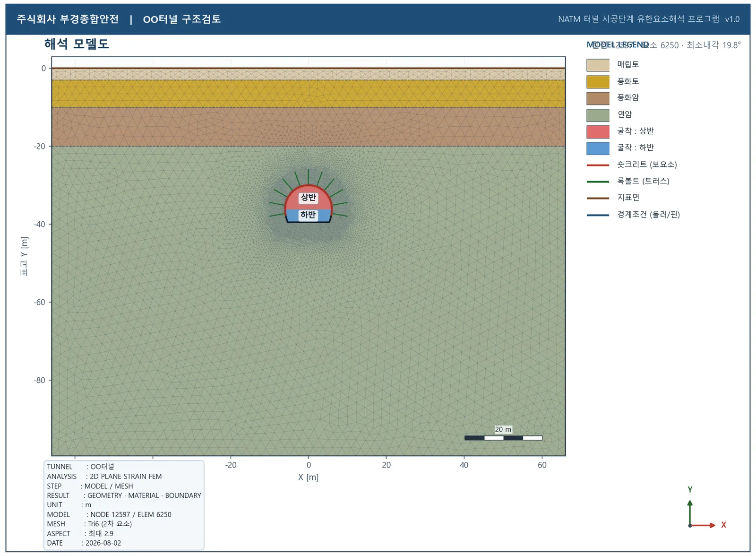The height and width of the screenshot is (556, 756).
Task: Click the 풍화토 legend label
Action: 628,81
